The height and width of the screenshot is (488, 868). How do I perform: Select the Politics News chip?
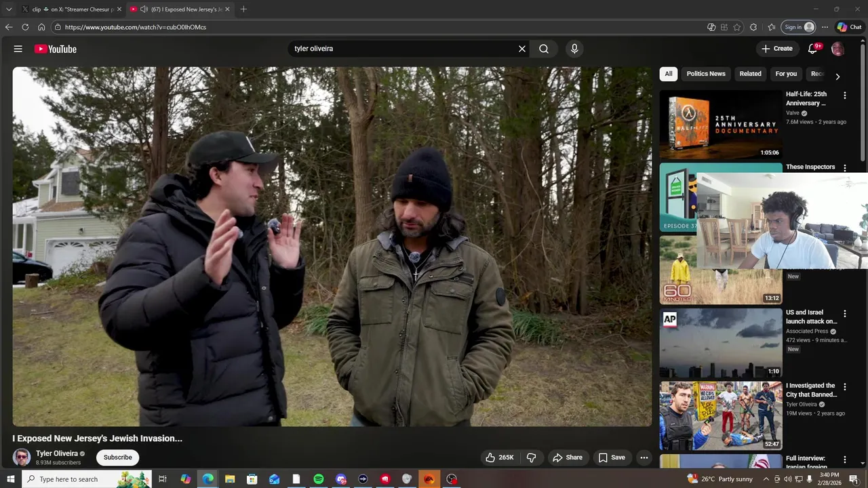point(706,74)
